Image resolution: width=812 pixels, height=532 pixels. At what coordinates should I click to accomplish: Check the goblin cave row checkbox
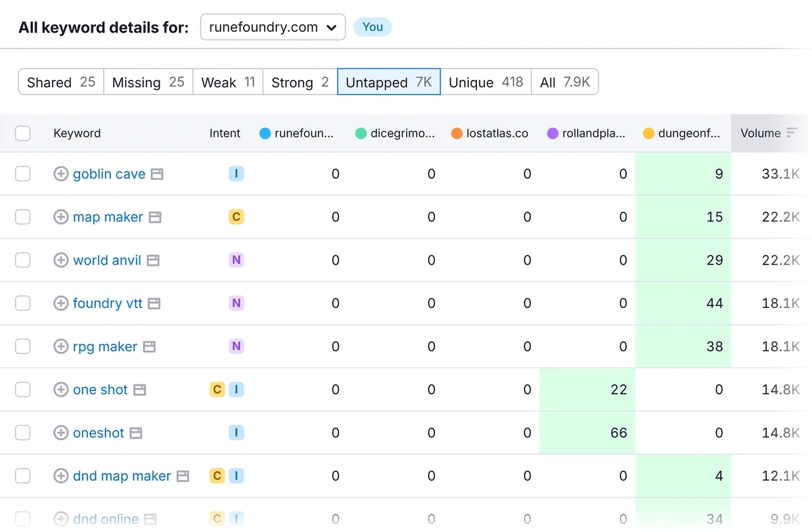coord(23,174)
